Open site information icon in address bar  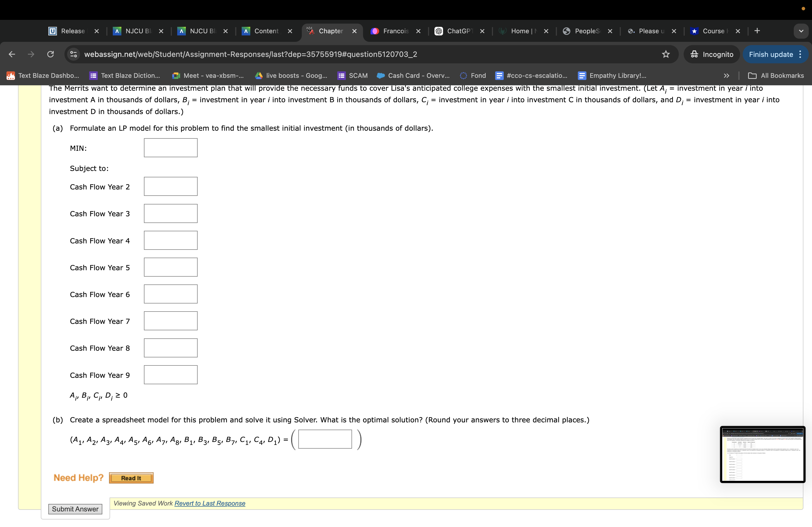pos(73,54)
